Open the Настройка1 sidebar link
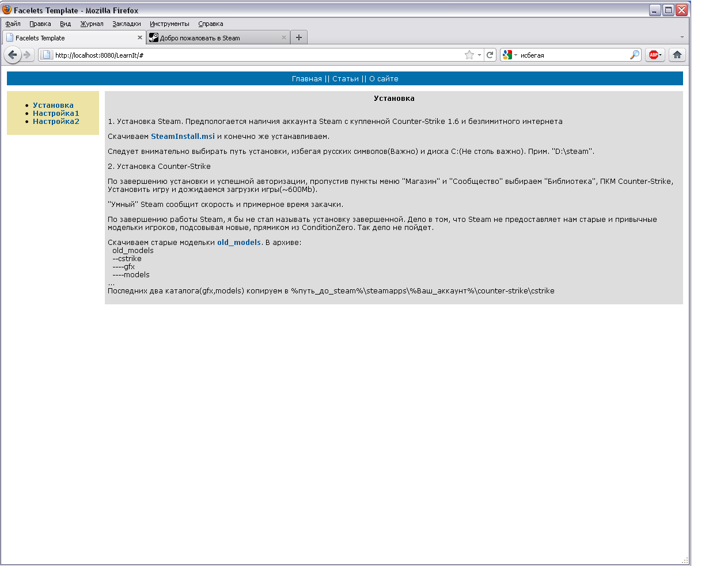Screen dimensions: 728x566 point(56,114)
